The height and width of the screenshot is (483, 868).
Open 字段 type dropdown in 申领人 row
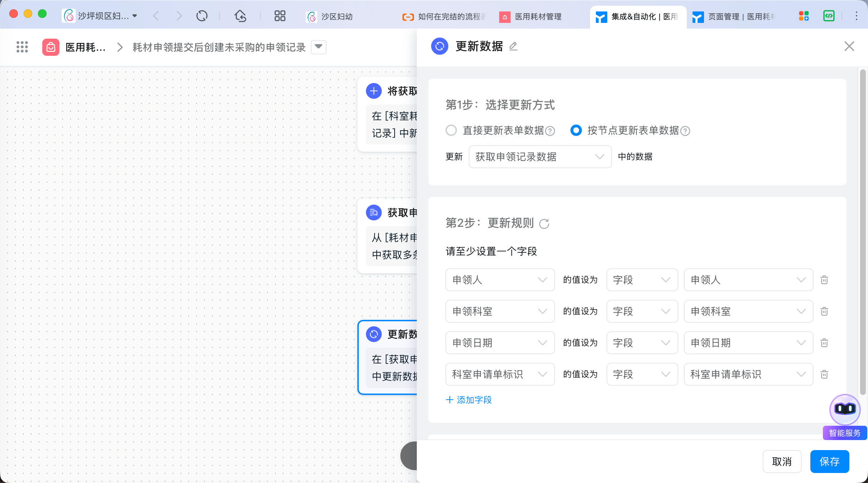[x=642, y=280]
